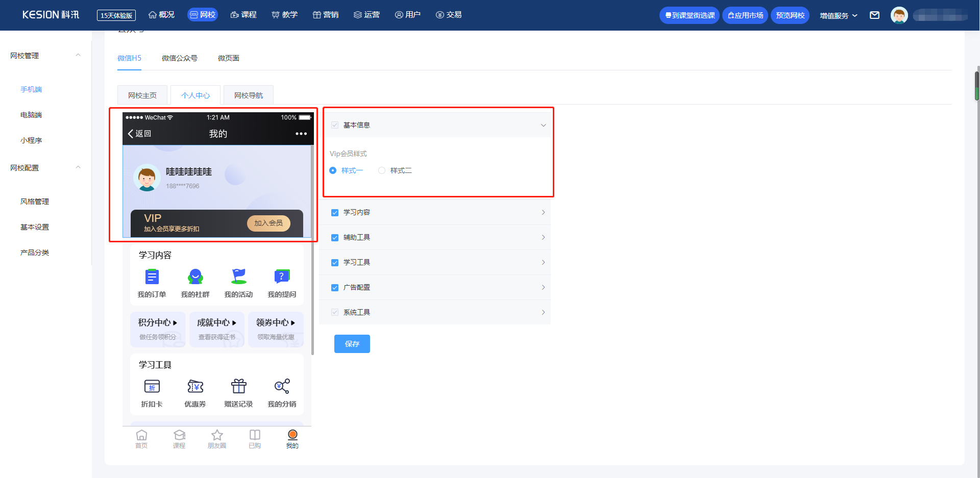Viewport: 980px width, 478px height.
Task: Toggle the 学习内容 checkbox
Action: 335,213
